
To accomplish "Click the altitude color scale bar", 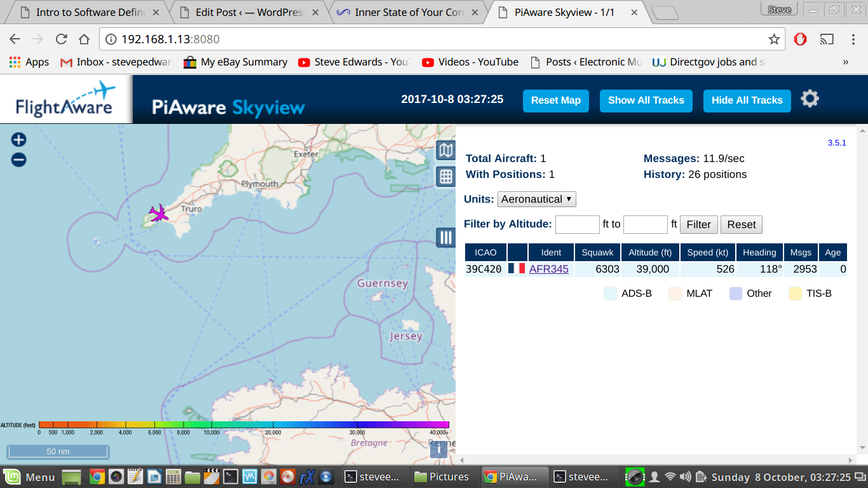I will point(244,424).
